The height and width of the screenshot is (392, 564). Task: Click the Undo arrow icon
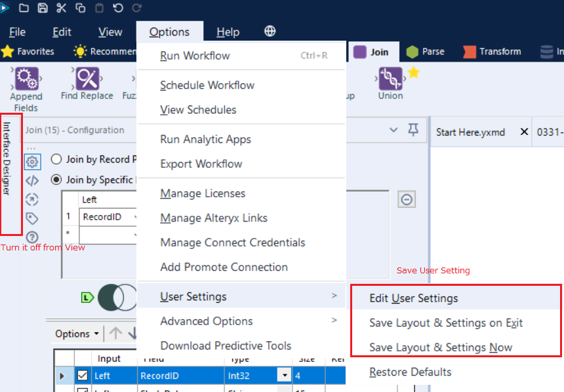click(x=118, y=8)
